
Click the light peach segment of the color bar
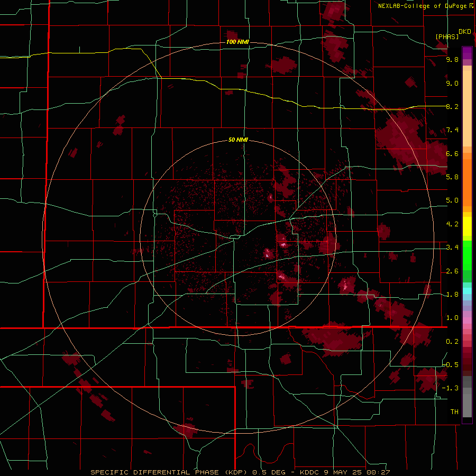coord(467,108)
